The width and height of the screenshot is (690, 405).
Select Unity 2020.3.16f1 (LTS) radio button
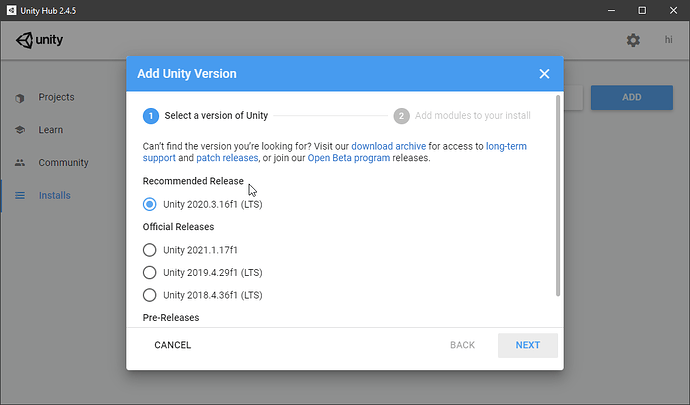tap(150, 204)
